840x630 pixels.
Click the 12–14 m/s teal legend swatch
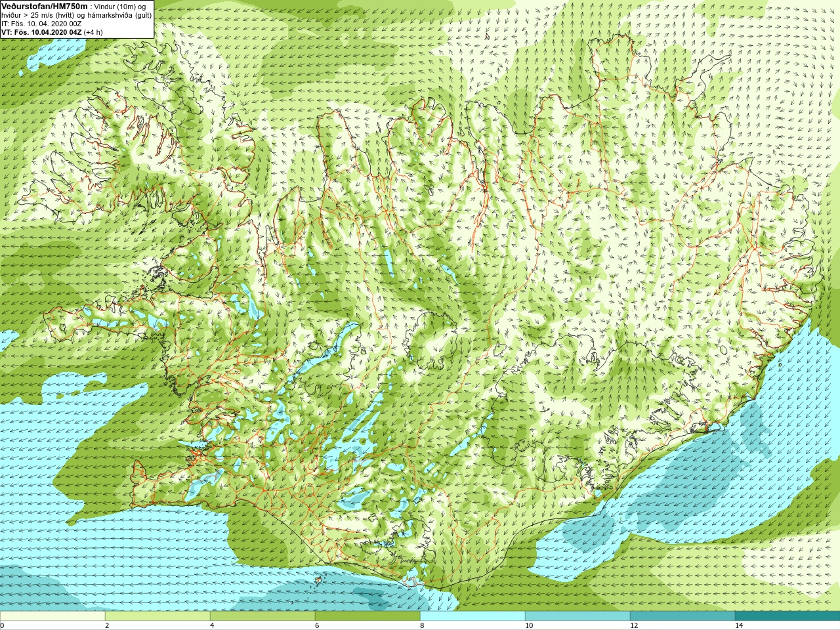click(682, 616)
